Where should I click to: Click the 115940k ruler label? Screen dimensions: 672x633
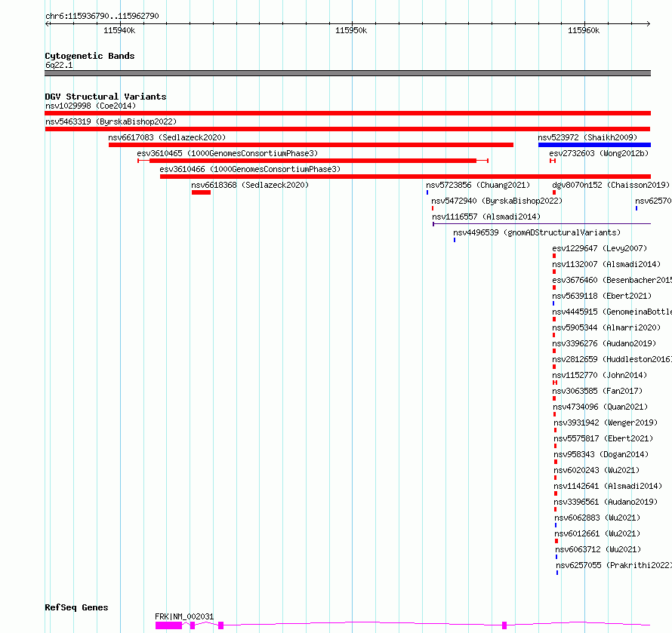click(119, 30)
